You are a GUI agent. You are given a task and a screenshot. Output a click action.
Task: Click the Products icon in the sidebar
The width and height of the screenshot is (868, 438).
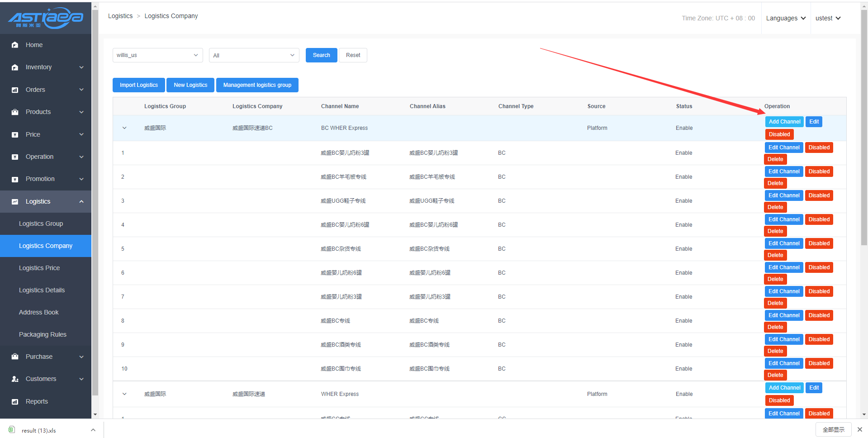15,112
